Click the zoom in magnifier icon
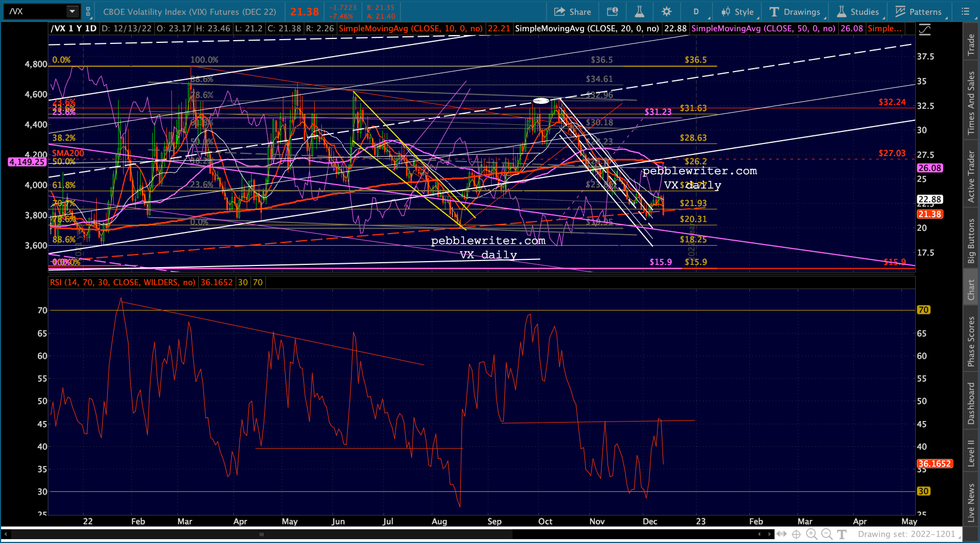Screen dimensions: 980x543 coord(811,534)
